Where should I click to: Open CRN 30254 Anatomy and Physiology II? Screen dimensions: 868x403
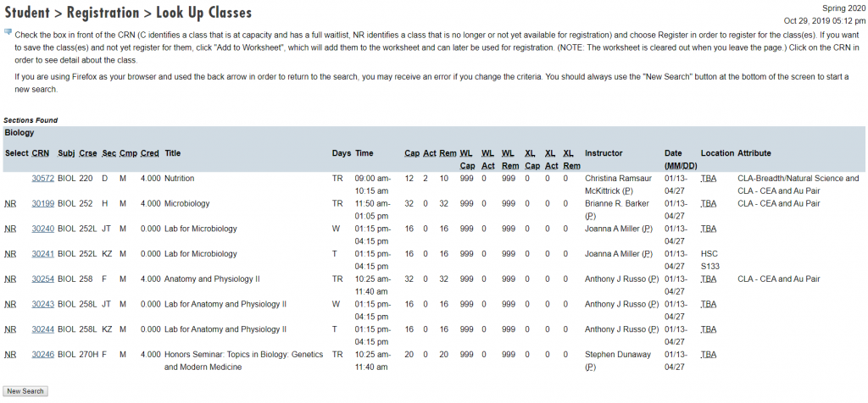pos(42,279)
